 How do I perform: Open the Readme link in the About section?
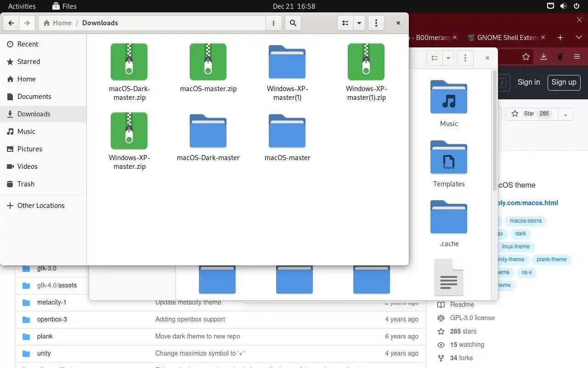tap(462, 305)
